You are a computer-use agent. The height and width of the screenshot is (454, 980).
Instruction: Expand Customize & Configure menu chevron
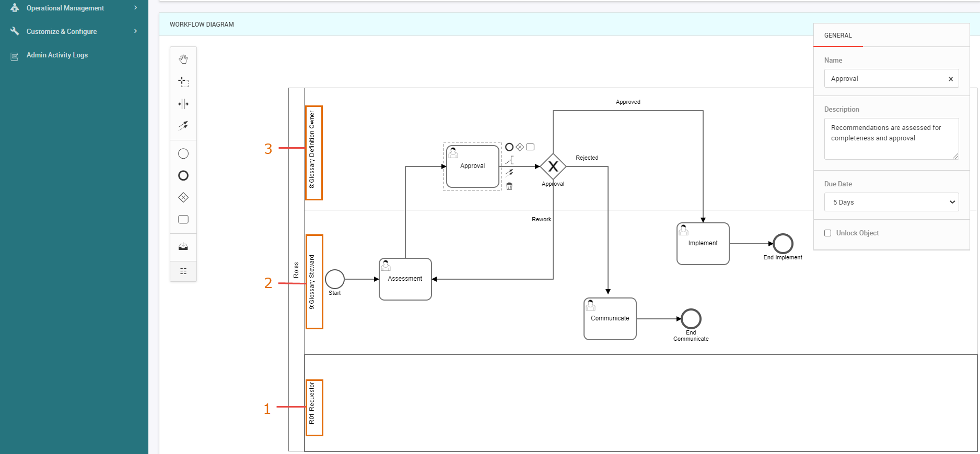[x=136, y=31]
